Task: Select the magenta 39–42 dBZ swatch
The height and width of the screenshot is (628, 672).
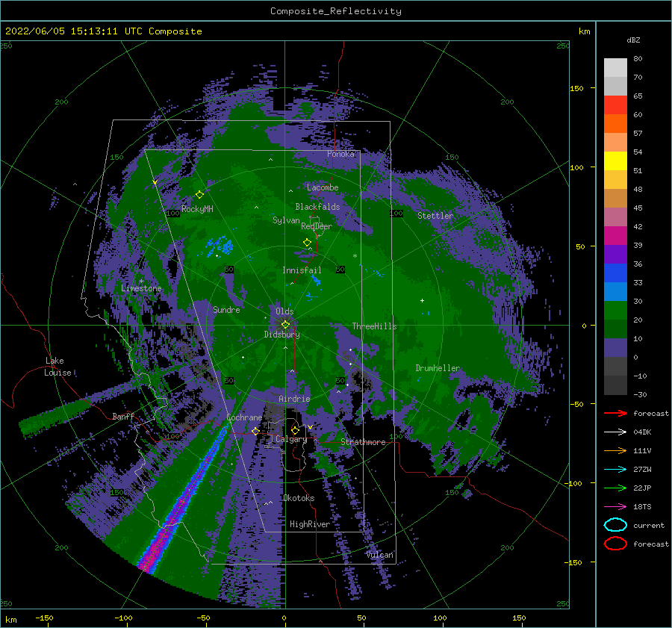Action: (615, 235)
